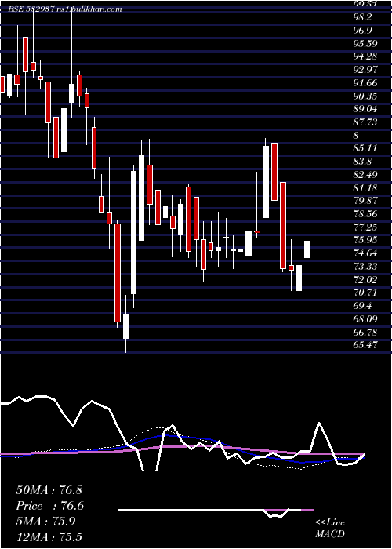Select the 73.33 price label

(366, 266)
